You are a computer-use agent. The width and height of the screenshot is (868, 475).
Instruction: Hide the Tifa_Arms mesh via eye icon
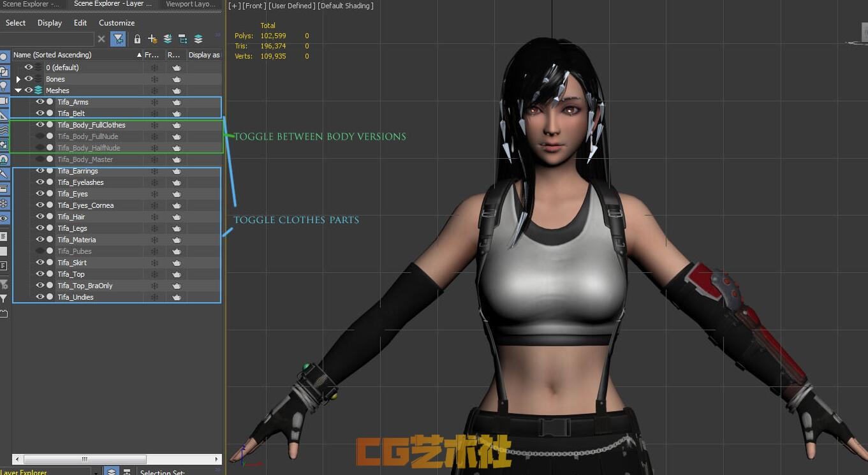(x=40, y=102)
